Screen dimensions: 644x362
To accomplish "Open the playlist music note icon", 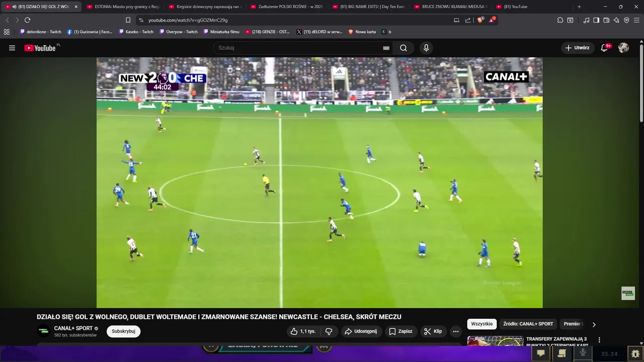I will pyautogui.click(x=586, y=20).
